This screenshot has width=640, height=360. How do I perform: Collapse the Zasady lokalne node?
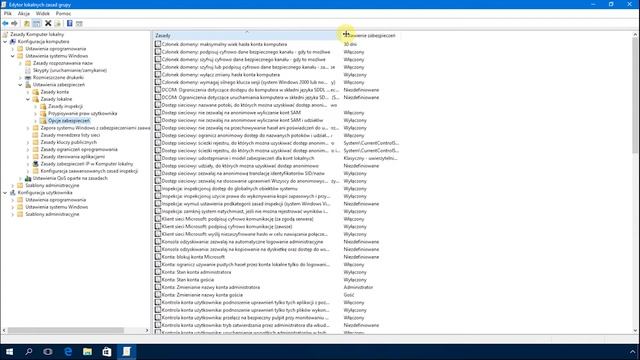click(x=28, y=99)
